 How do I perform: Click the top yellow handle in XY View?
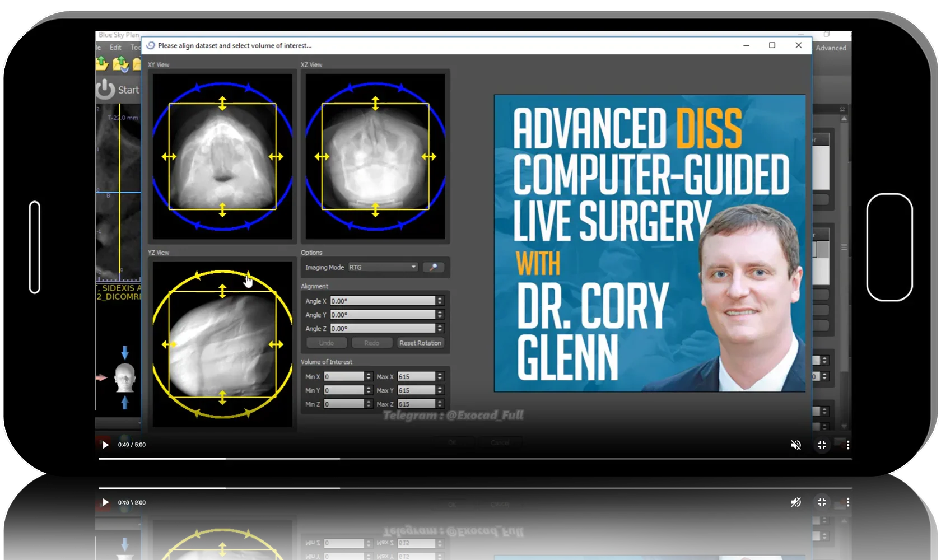pyautogui.click(x=222, y=103)
